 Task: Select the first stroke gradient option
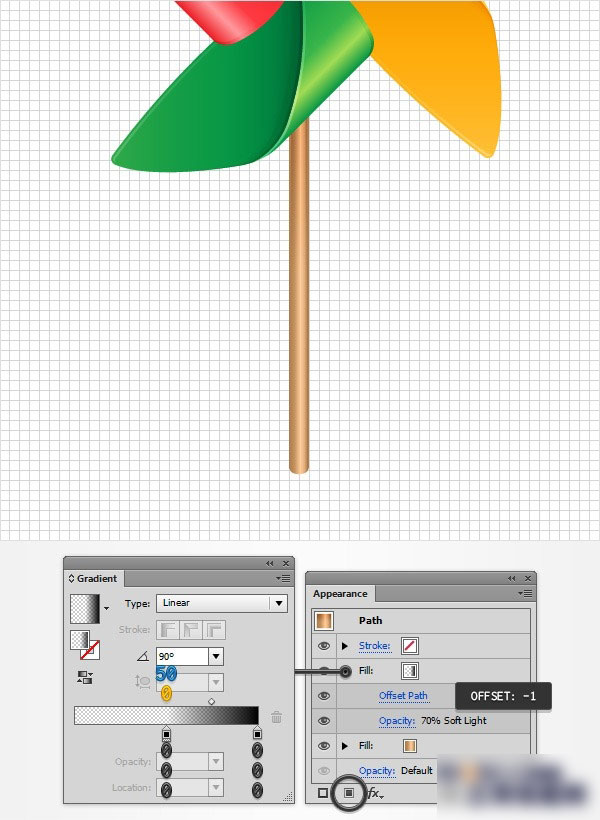(x=168, y=630)
